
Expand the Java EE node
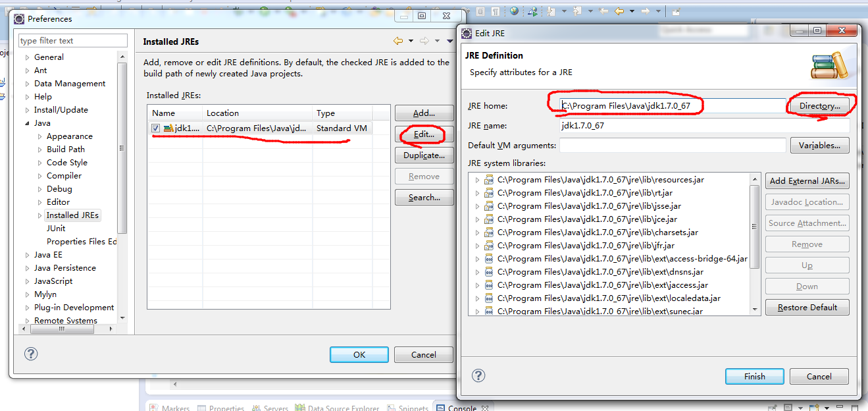[28, 255]
